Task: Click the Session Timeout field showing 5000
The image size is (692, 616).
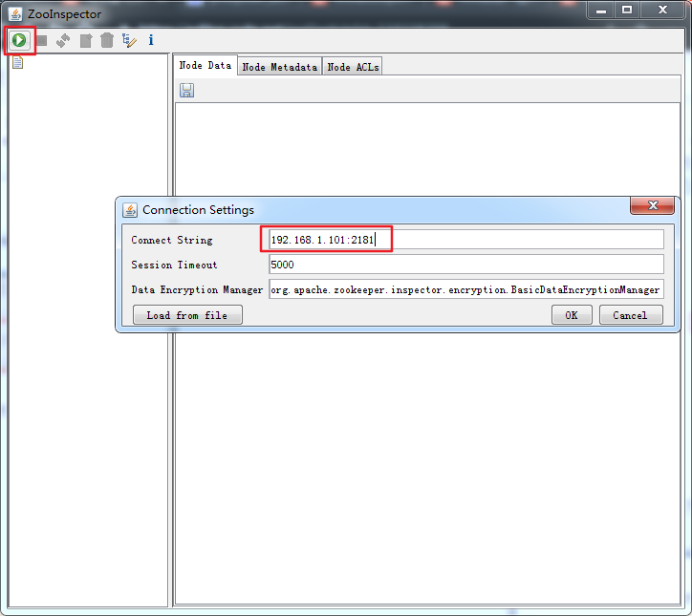Action: point(466,265)
